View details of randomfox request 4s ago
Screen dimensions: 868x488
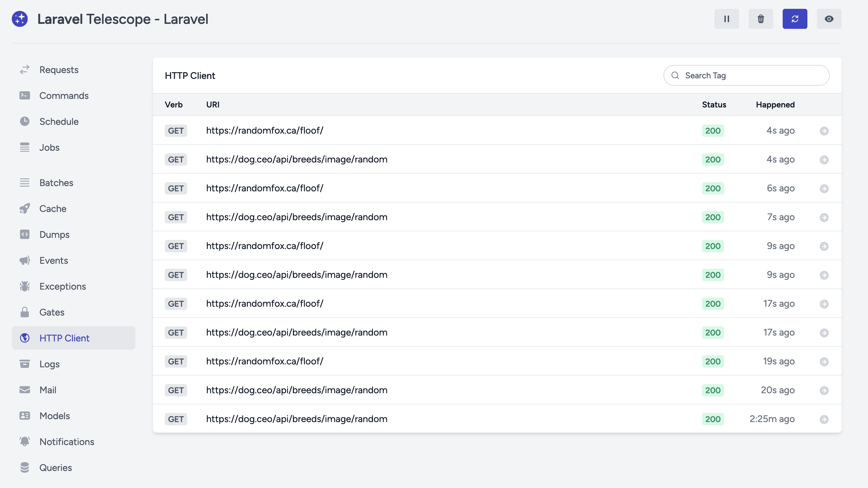(x=824, y=131)
